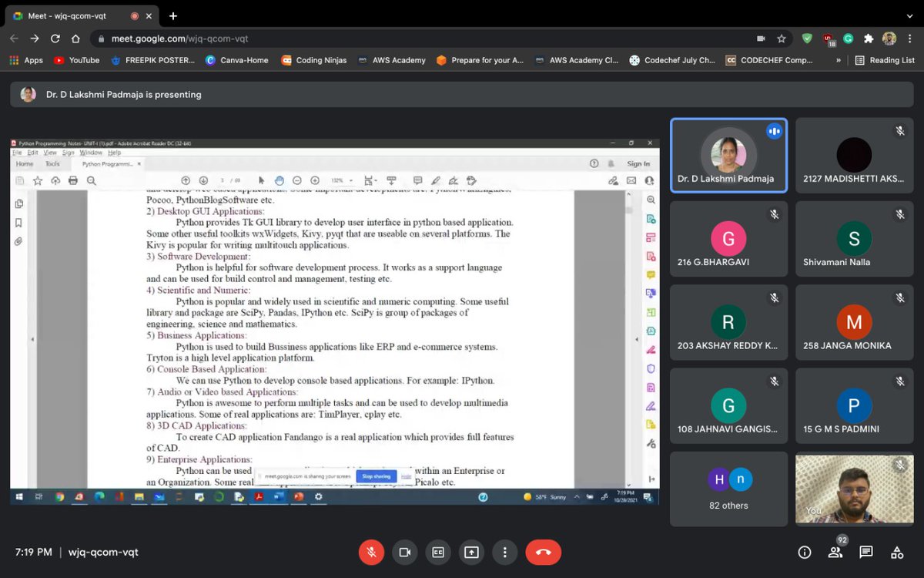Image resolution: width=924 pixels, height=578 pixels.
Task: Leave the call with red hang-up button
Action: [x=543, y=552]
